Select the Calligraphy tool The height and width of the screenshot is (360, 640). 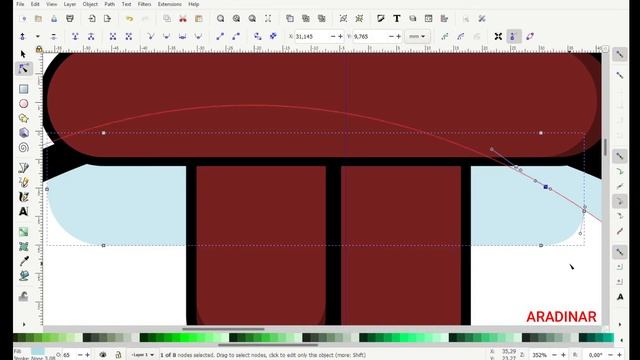coord(23,197)
